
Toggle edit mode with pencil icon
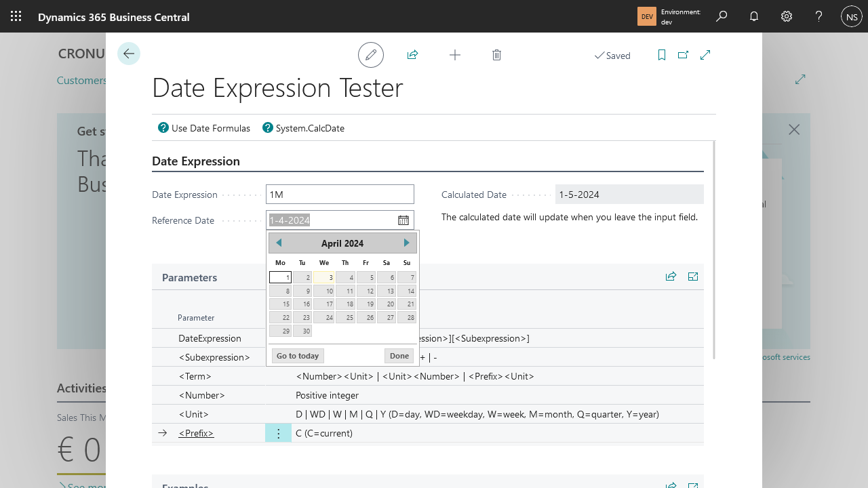click(x=371, y=55)
